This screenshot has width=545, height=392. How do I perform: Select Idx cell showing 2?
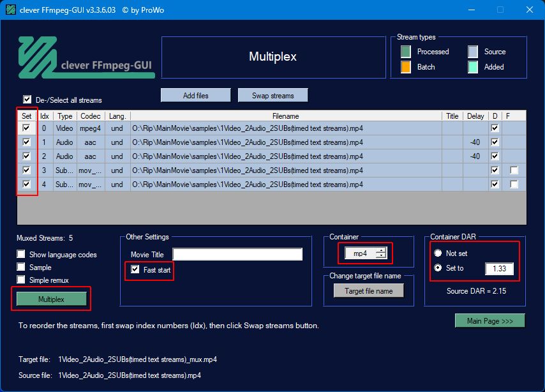click(x=44, y=156)
